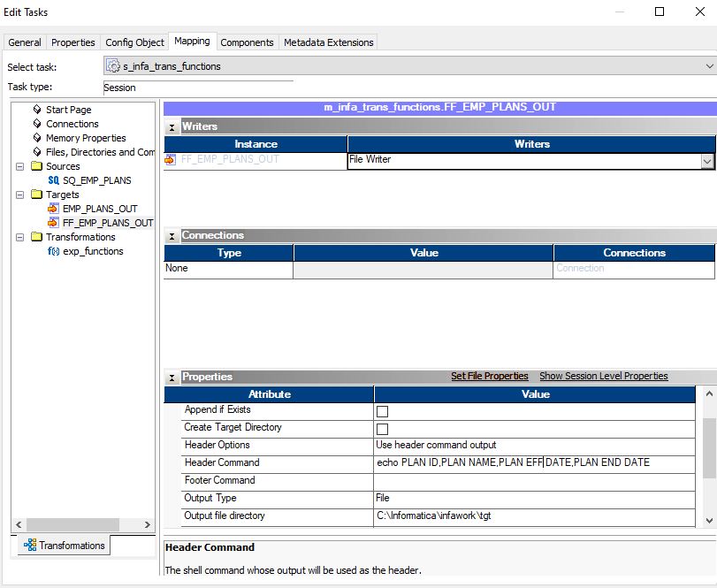Switch to the General tab

click(x=25, y=42)
